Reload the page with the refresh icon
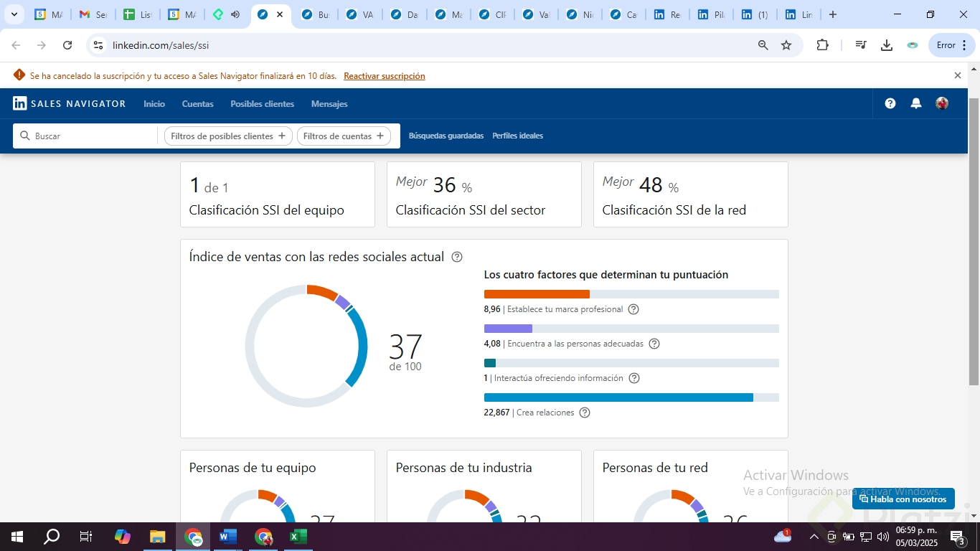Screen dimensions: 980x551 67,45
